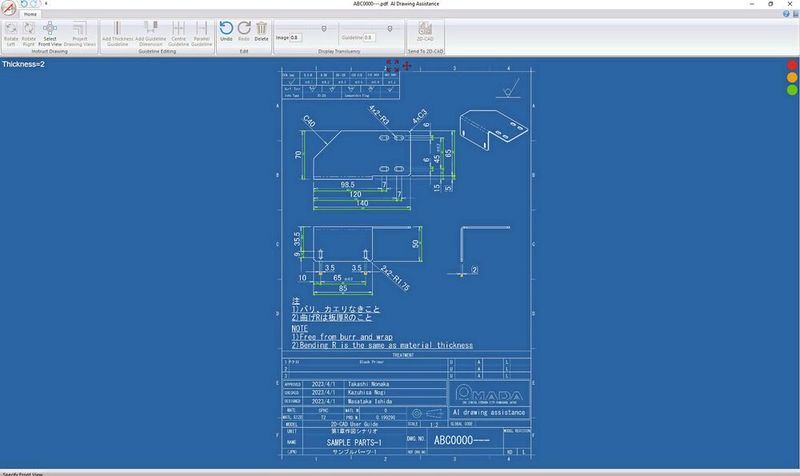Click the green status circle
Screen dimensions: 800x476
[792, 90]
